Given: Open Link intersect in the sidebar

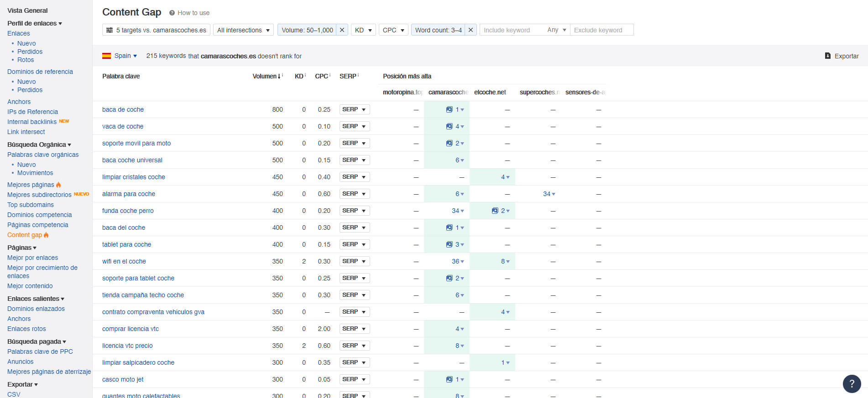Looking at the screenshot, I should pyautogui.click(x=26, y=132).
